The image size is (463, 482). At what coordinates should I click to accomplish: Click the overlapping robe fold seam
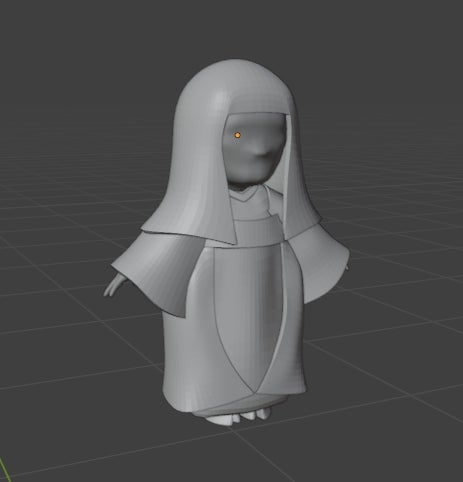278,333
